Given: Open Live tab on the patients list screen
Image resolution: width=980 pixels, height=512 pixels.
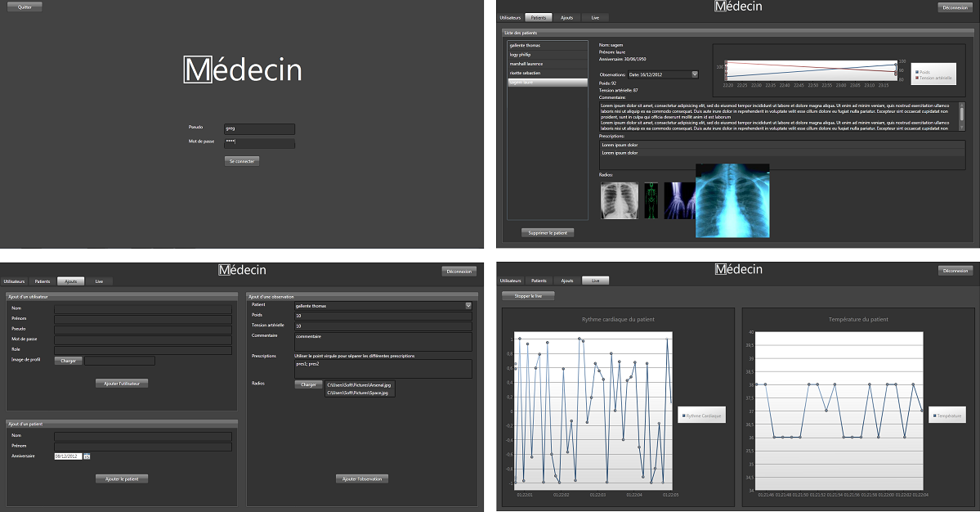Looking at the screenshot, I should coord(595,17).
